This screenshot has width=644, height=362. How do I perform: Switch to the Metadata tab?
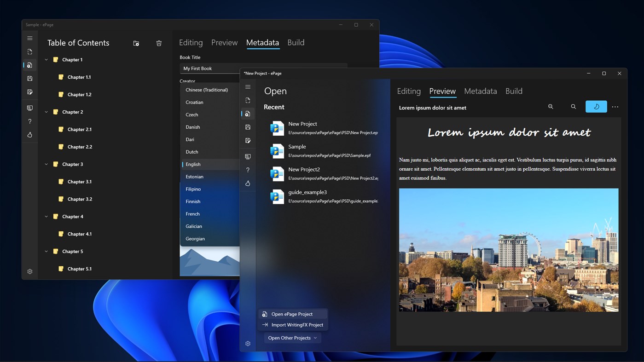point(480,91)
